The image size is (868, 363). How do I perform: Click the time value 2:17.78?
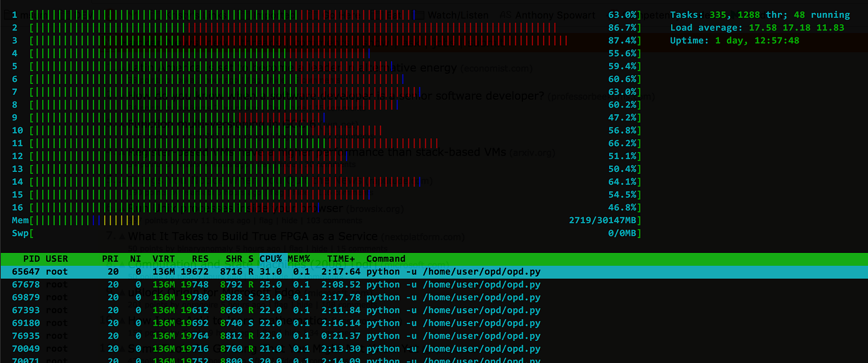[x=341, y=297]
